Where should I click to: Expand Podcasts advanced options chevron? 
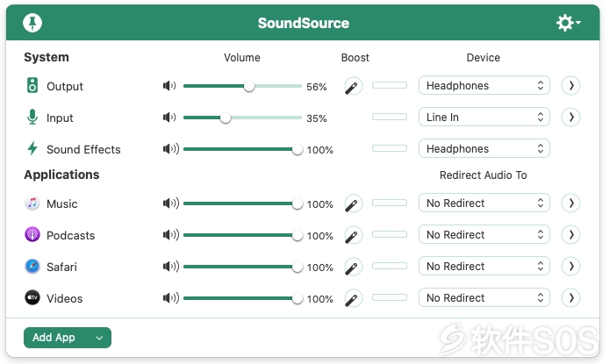coord(570,234)
